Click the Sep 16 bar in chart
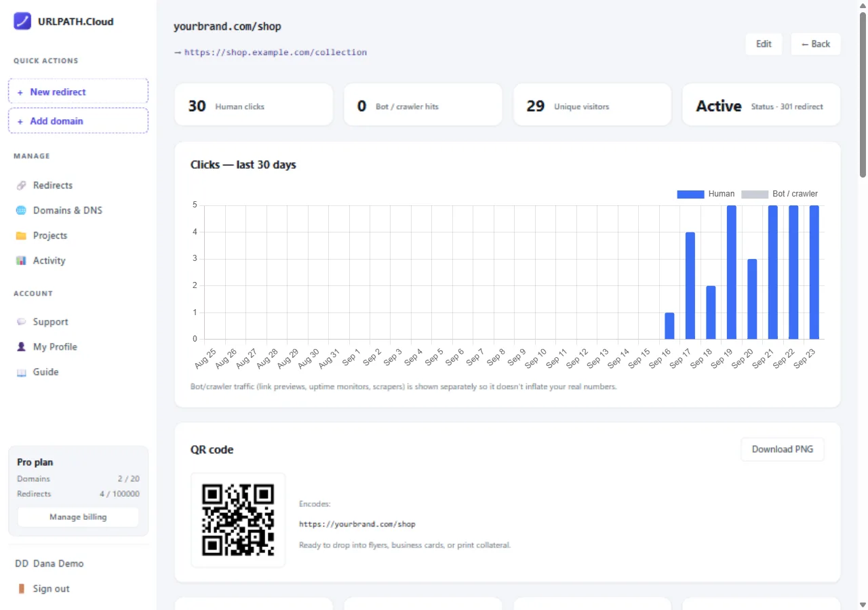868x610 pixels. tap(669, 326)
